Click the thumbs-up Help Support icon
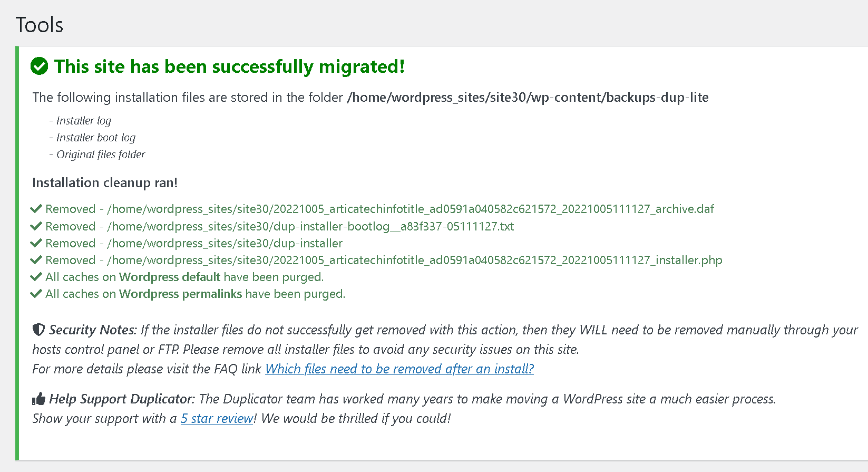The height and width of the screenshot is (472, 868). [x=38, y=399]
